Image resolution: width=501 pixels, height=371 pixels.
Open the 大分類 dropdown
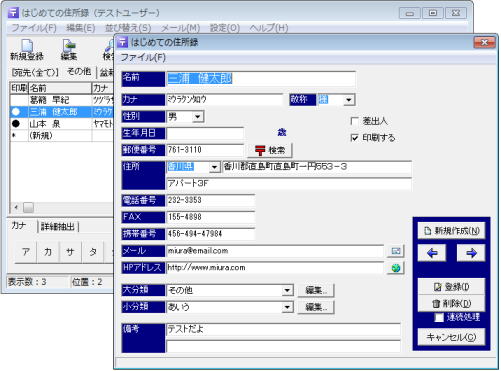pyautogui.click(x=287, y=290)
